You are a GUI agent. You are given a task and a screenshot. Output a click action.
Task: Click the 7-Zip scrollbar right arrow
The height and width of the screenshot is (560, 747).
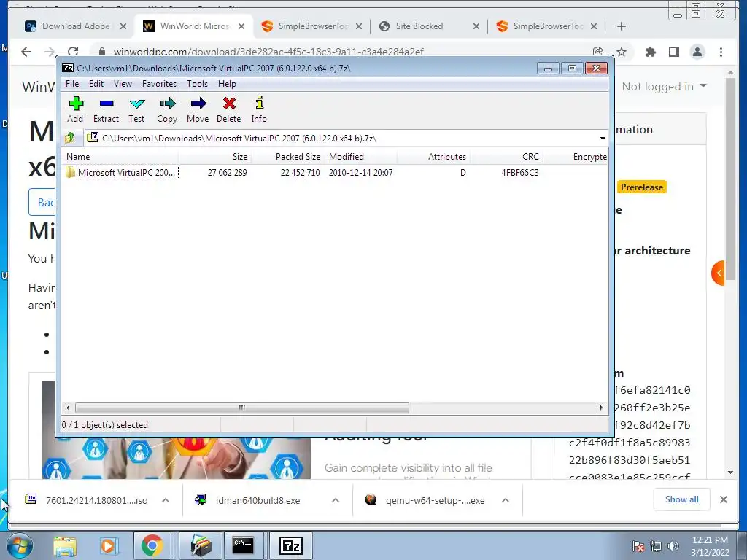click(x=601, y=408)
